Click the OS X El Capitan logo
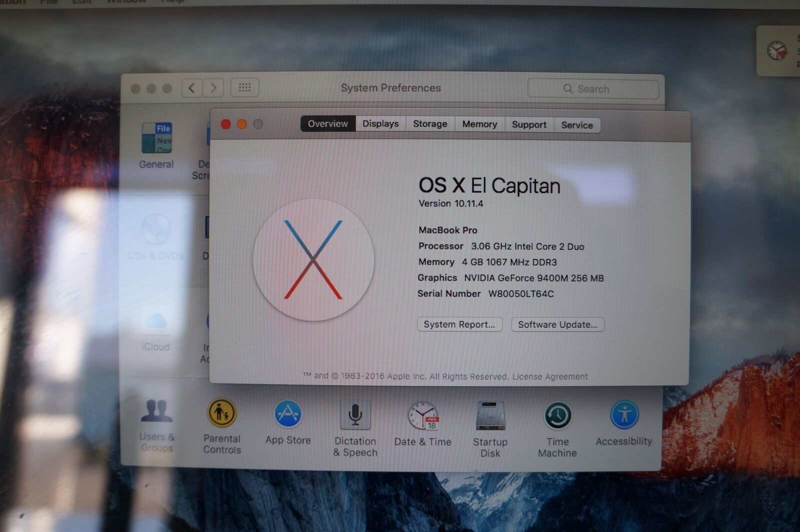This screenshot has height=532, width=800. (313, 260)
